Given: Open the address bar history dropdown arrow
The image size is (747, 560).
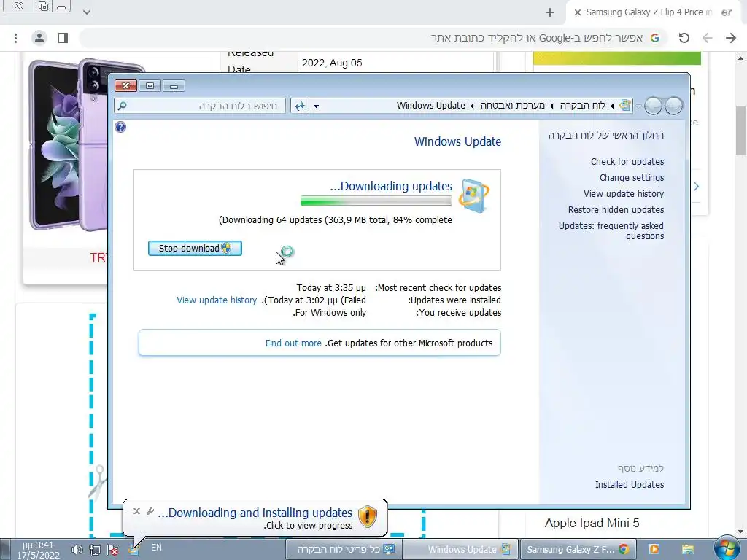Looking at the screenshot, I should click(x=316, y=106).
